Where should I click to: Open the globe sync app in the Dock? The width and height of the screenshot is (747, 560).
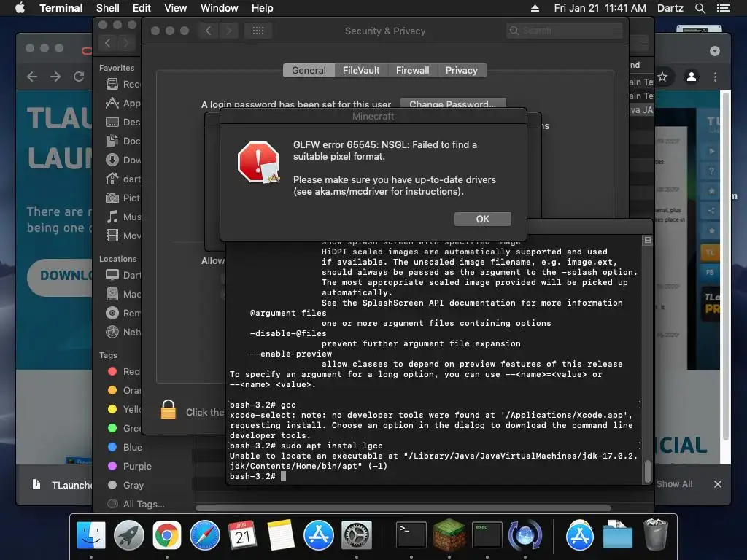pos(525,535)
